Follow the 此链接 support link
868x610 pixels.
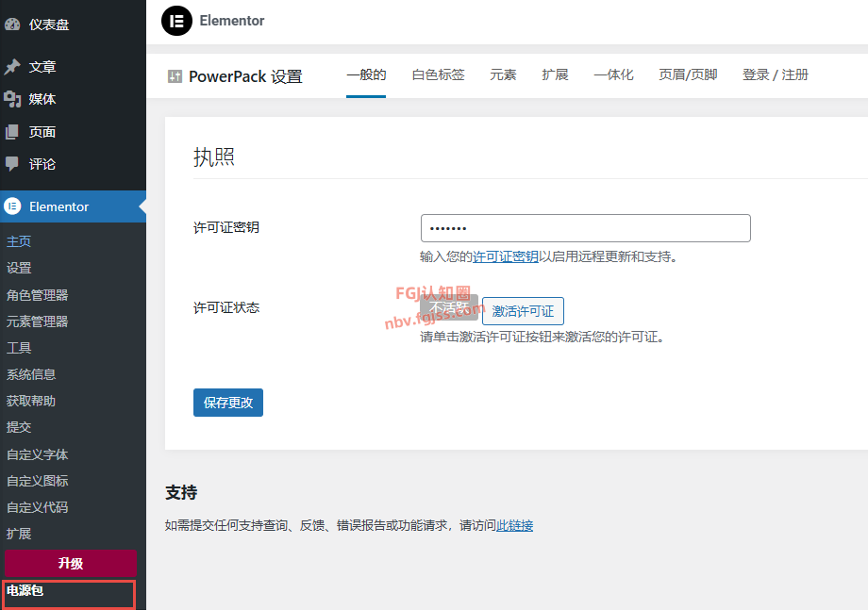[514, 525]
